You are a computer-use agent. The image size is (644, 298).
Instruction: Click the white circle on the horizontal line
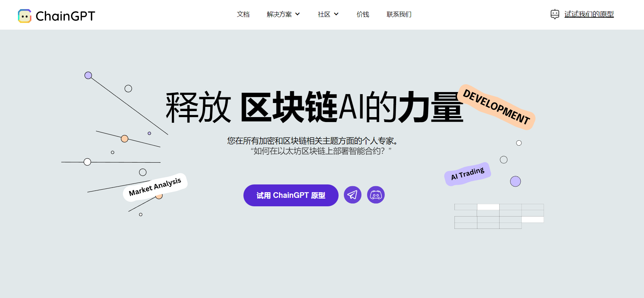(x=87, y=162)
